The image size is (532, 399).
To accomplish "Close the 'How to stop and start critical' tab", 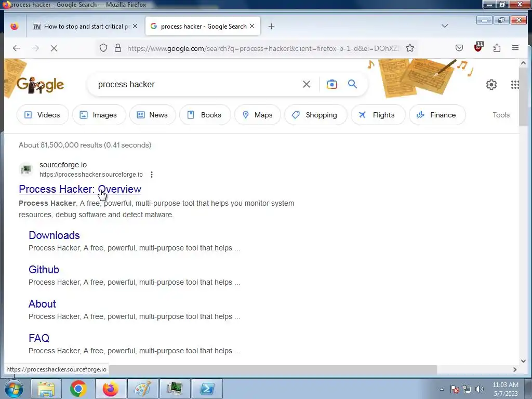I will coord(135,26).
